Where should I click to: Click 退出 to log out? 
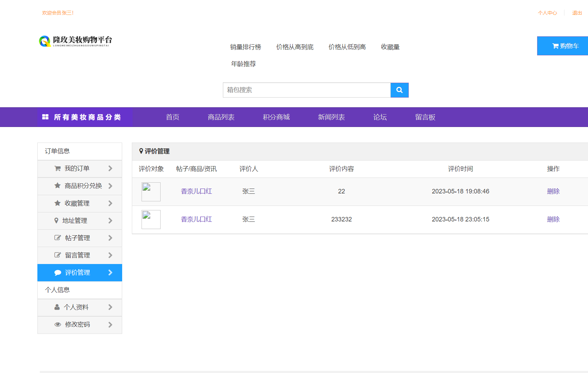pos(577,13)
